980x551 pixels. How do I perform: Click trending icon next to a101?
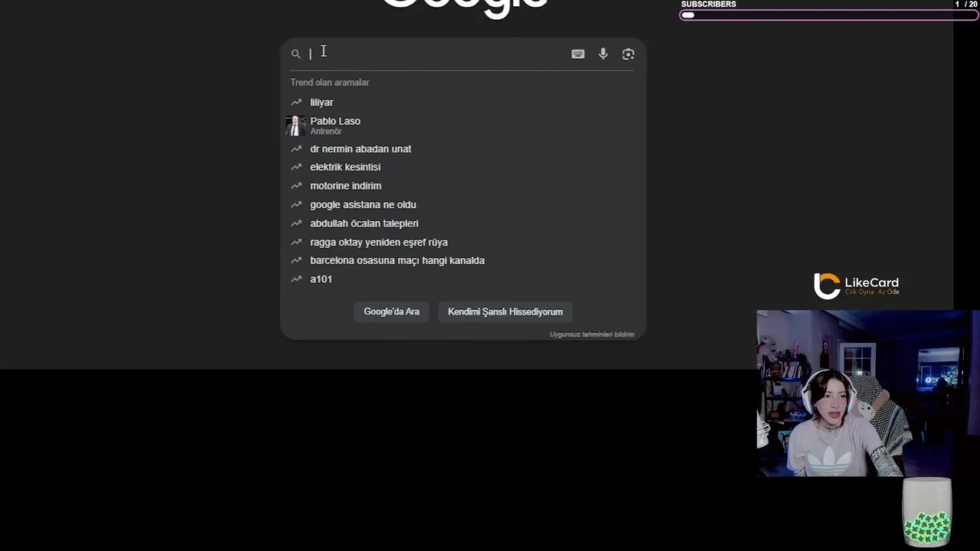click(x=296, y=279)
